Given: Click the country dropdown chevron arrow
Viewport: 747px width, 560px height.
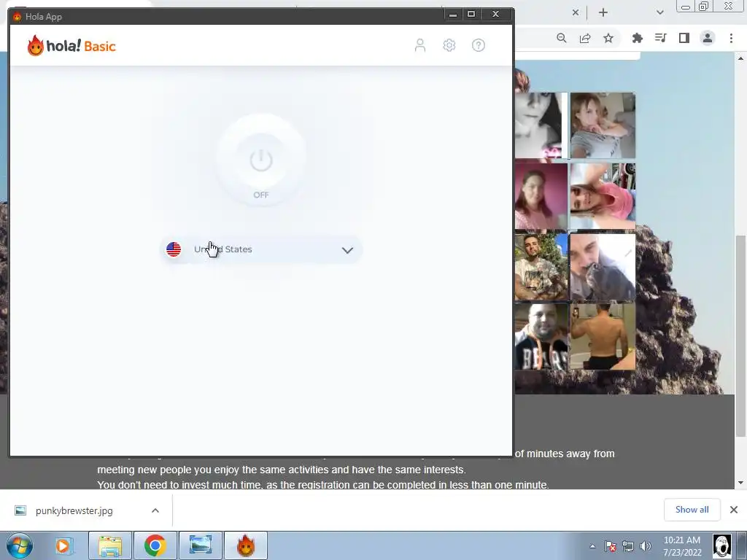Looking at the screenshot, I should [x=347, y=250].
